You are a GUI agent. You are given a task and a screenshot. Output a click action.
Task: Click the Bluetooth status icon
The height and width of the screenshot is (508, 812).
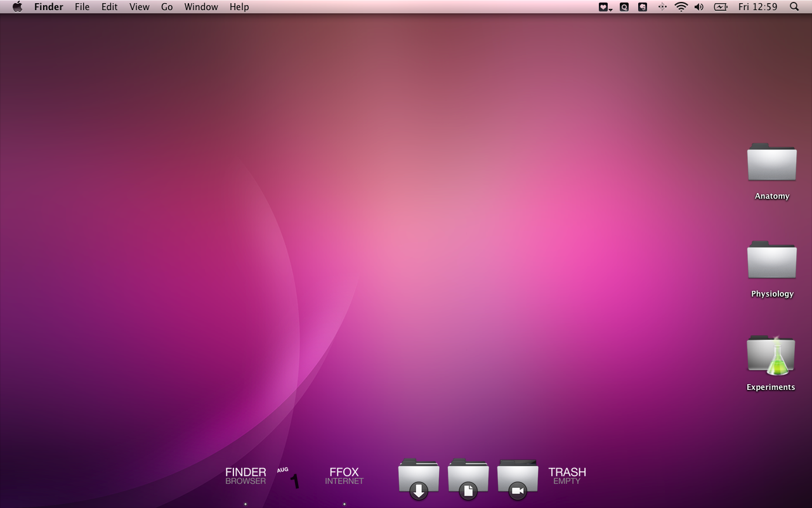662,7
